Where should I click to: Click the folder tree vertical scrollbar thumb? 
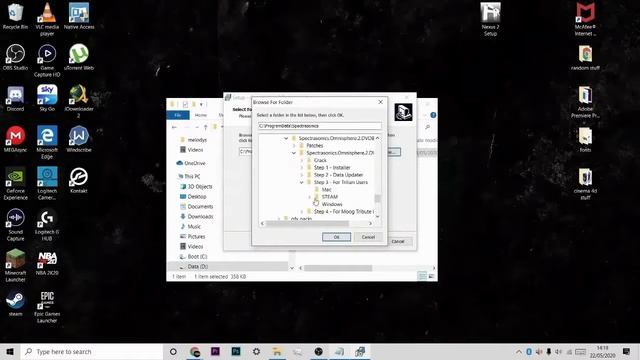coord(378,198)
